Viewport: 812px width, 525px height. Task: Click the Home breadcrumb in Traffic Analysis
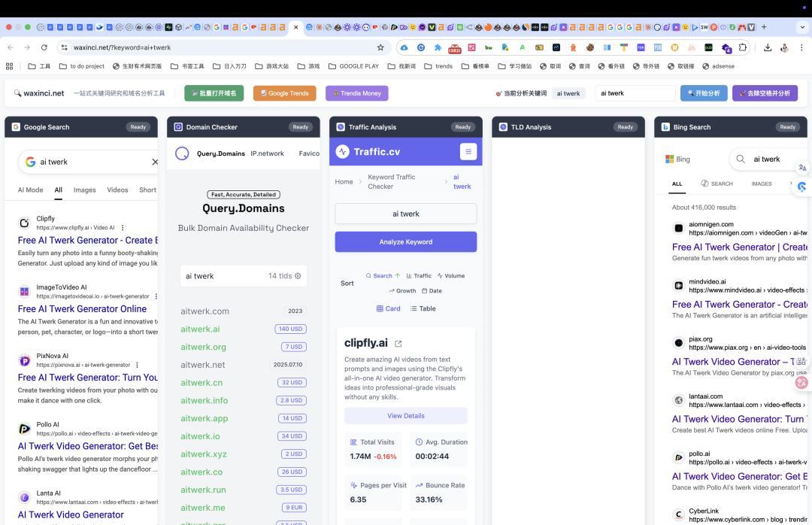tap(344, 182)
